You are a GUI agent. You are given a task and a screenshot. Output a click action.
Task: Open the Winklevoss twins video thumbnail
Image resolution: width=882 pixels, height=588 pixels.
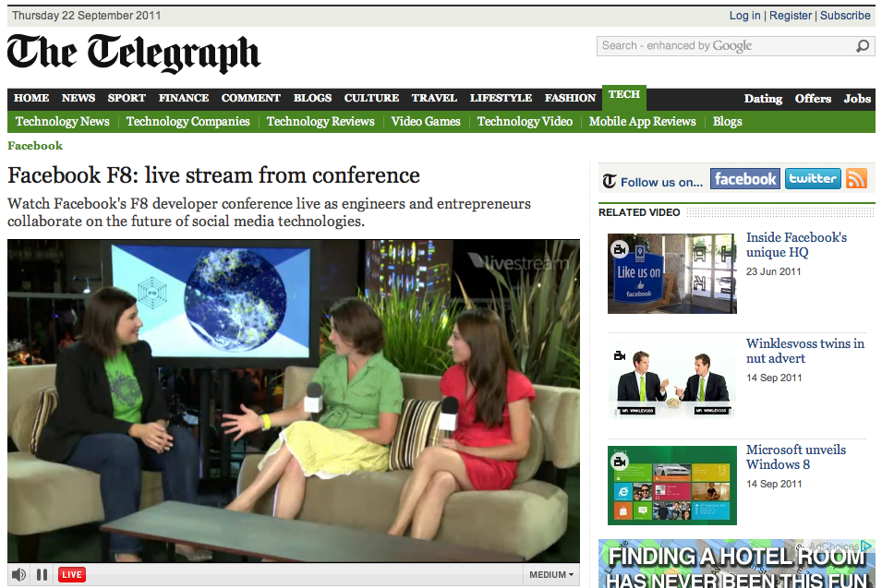(672, 379)
